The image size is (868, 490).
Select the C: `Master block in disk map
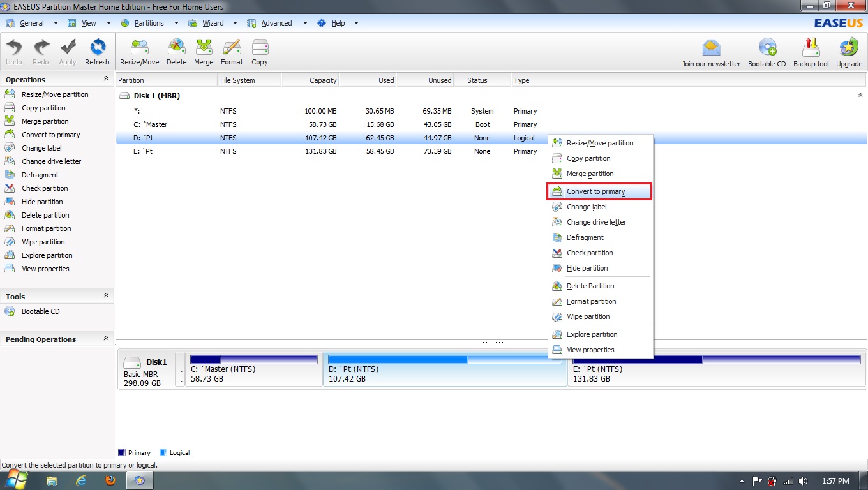pos(254,369)
